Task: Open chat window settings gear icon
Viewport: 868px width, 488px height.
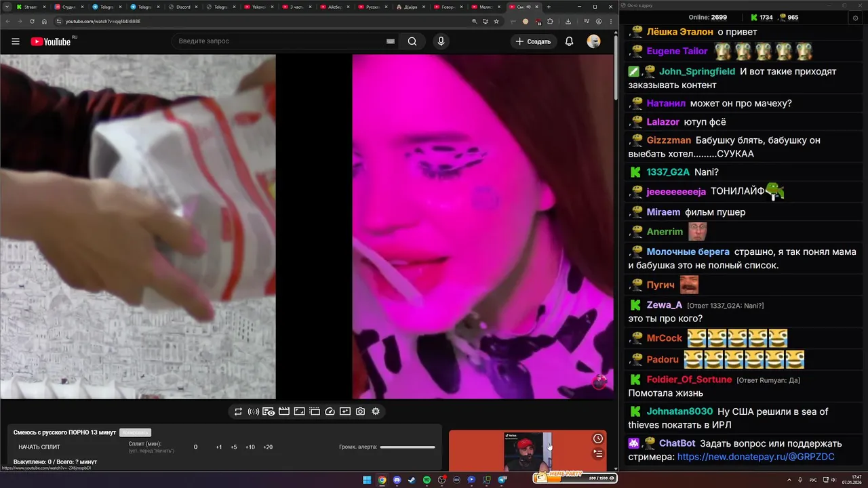Action: pos(855,18)
